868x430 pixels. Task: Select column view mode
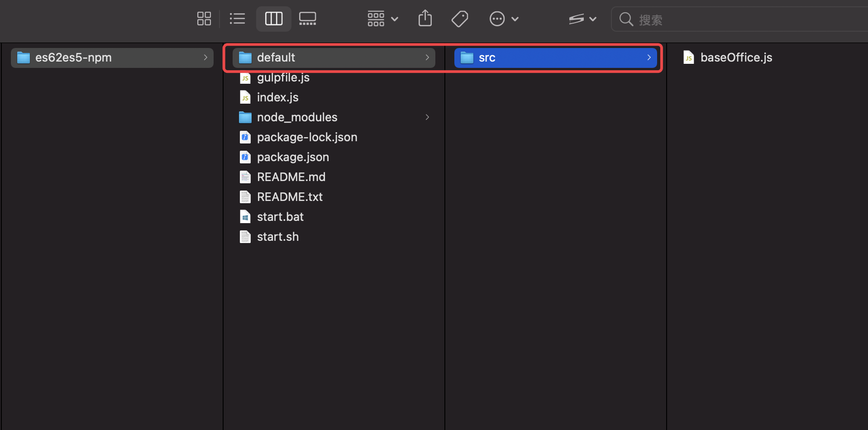tap(273, 19)
